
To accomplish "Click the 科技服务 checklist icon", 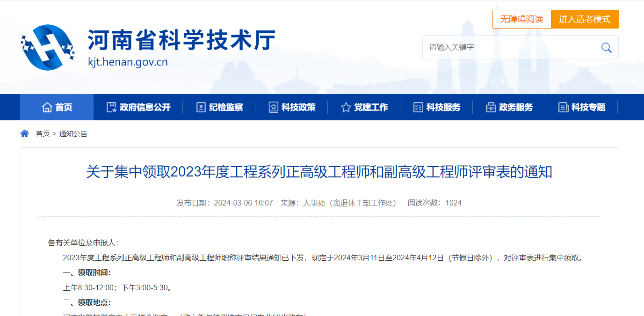I will (418, 107).
